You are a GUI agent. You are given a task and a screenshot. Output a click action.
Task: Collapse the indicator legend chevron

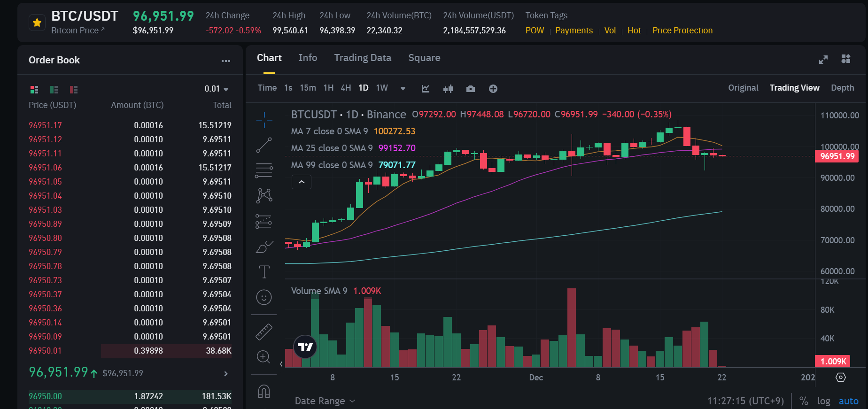(302, 182)
